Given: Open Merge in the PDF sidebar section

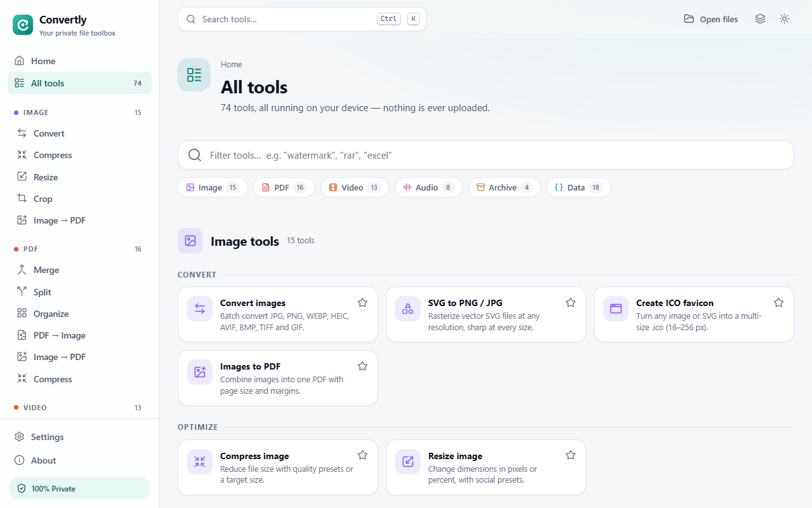Looking at the screenshot, I should point(79,270).
